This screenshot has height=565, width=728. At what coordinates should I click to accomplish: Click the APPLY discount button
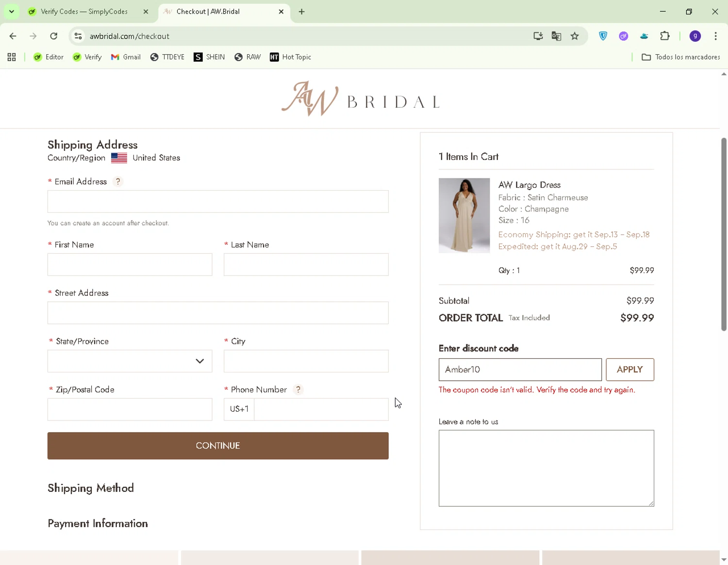[x=629, y=370]
